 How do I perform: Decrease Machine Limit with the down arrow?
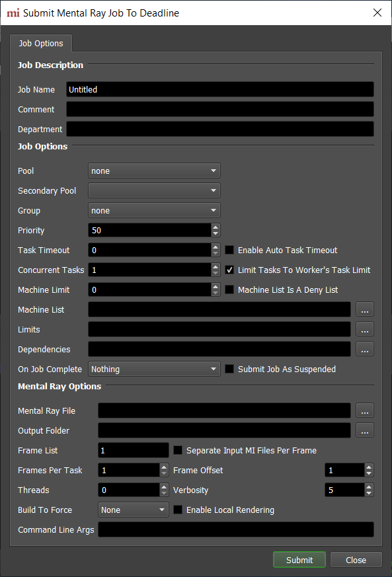click(216, 293)
